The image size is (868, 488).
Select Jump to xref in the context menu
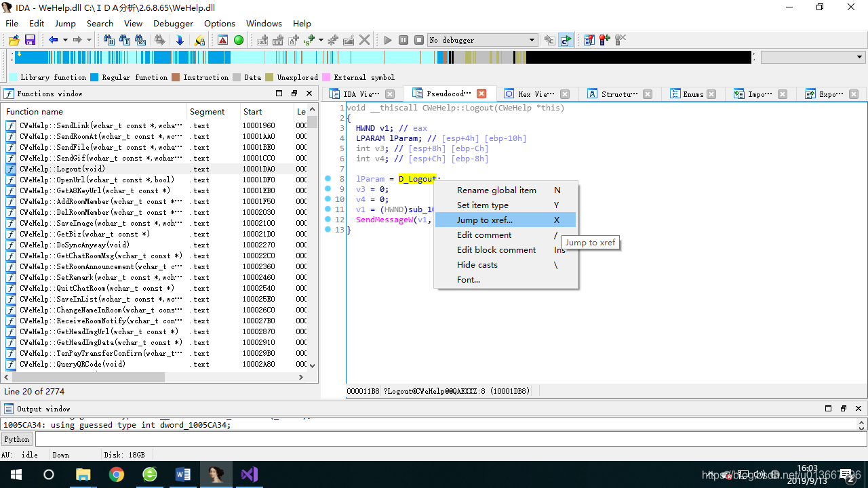[505, 220]
